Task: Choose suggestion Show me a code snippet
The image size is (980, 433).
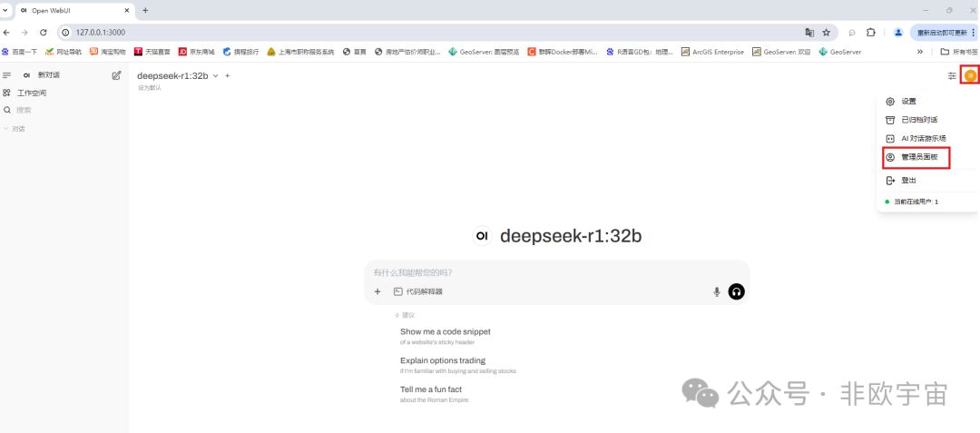Action: click(445, 336)
